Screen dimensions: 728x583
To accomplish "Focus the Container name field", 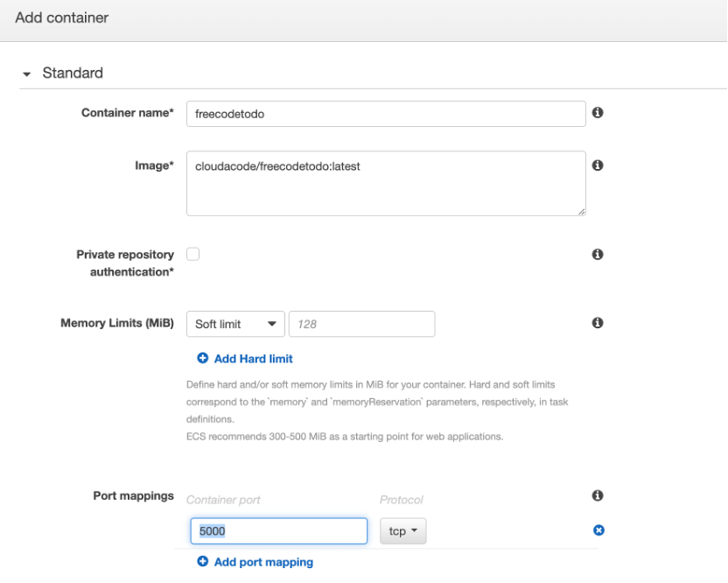I will (386, 114).
